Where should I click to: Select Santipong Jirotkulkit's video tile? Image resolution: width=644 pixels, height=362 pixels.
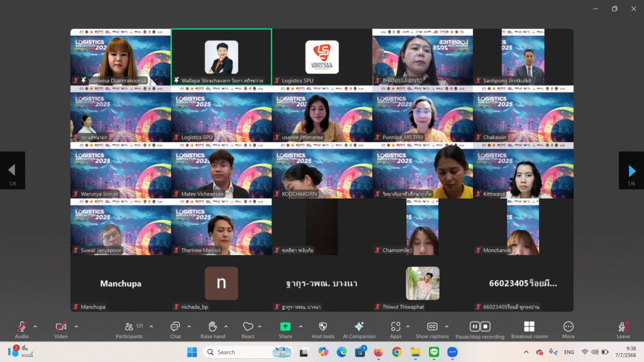coord(523,57)
